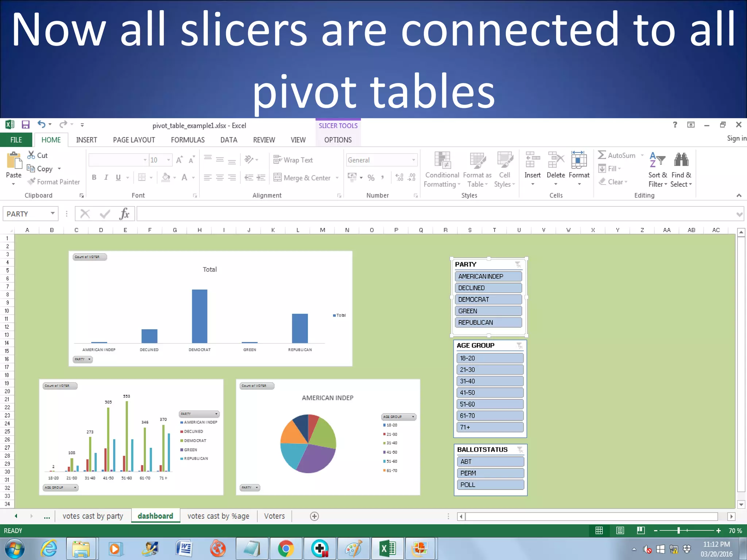747x560 pixels.
Task: Toggle ABT in BALLOTSTATUS slicer
Action: (x=491, y=462)
